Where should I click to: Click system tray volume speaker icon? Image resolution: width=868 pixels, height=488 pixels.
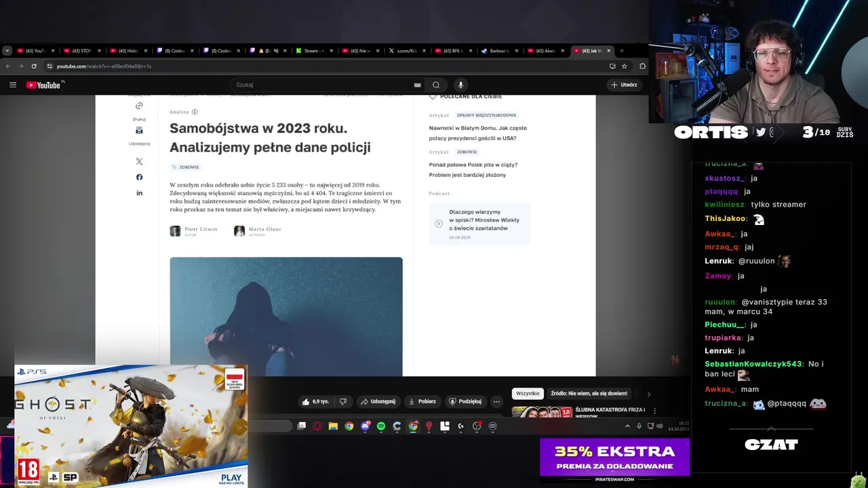(x=660, y=426)
